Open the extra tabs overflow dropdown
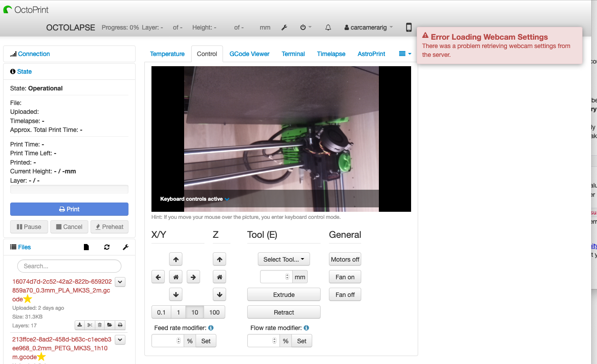Screen dimensions: 597x364 pyautogui.click(x=405, y=54)
